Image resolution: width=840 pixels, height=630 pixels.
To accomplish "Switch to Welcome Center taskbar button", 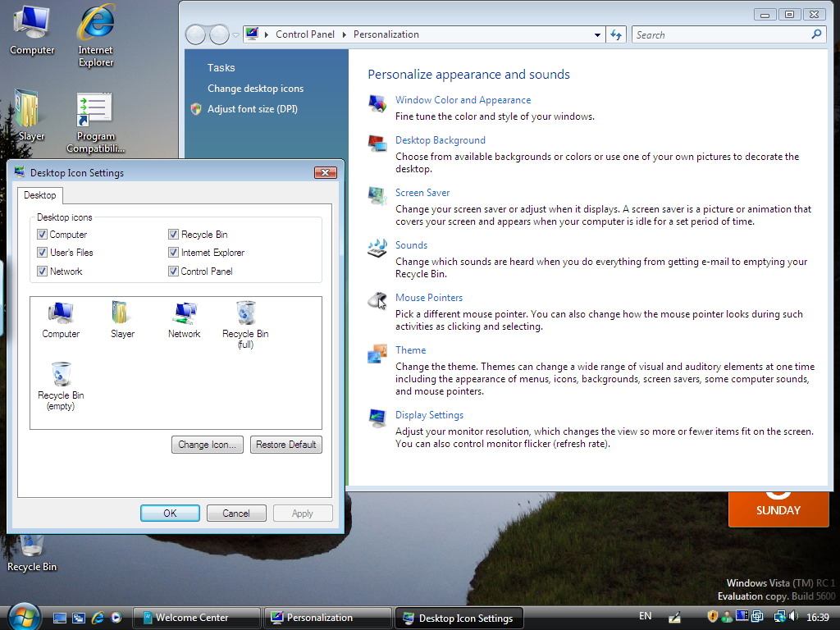I will click(196, 618).
